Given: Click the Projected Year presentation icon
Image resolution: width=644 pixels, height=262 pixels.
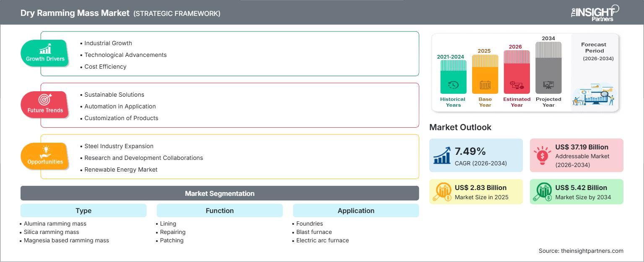Looking at the screenshot, I should coord(548,85).
